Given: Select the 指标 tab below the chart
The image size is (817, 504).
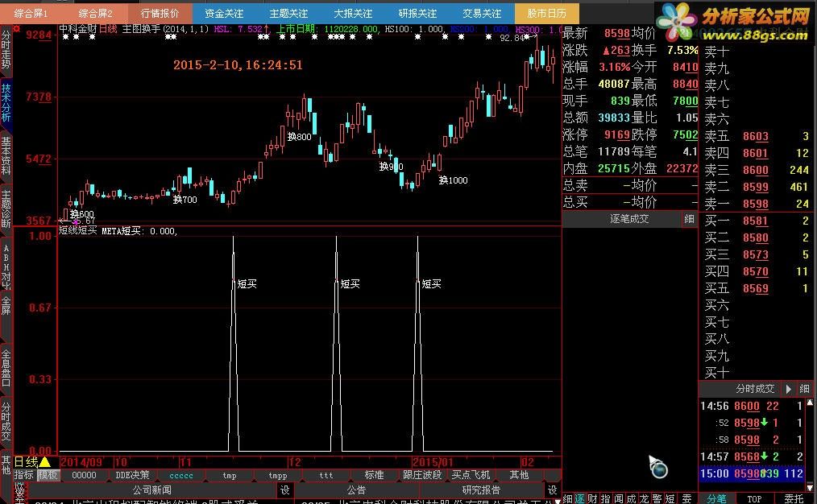Looking at the screenshot, I should 24,475.
